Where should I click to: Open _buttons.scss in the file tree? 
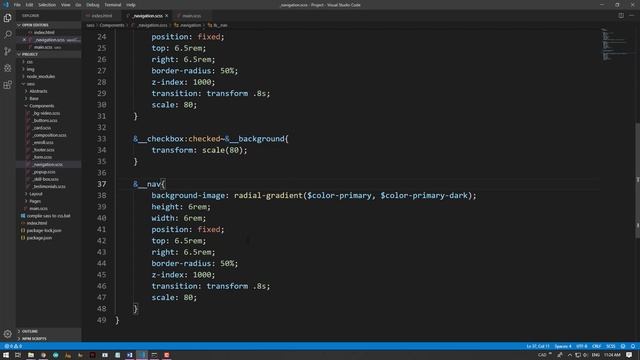click(x=45, y=121)
